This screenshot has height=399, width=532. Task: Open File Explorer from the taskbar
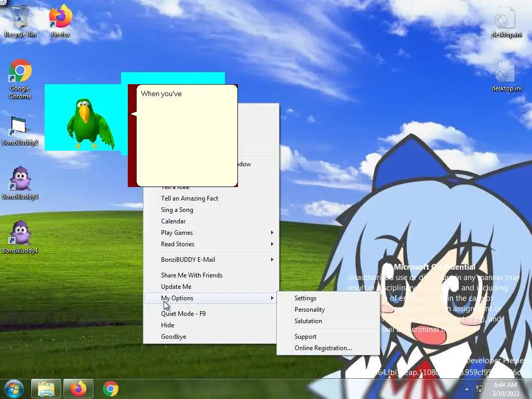pyautogui.click(x=46, y=389)
